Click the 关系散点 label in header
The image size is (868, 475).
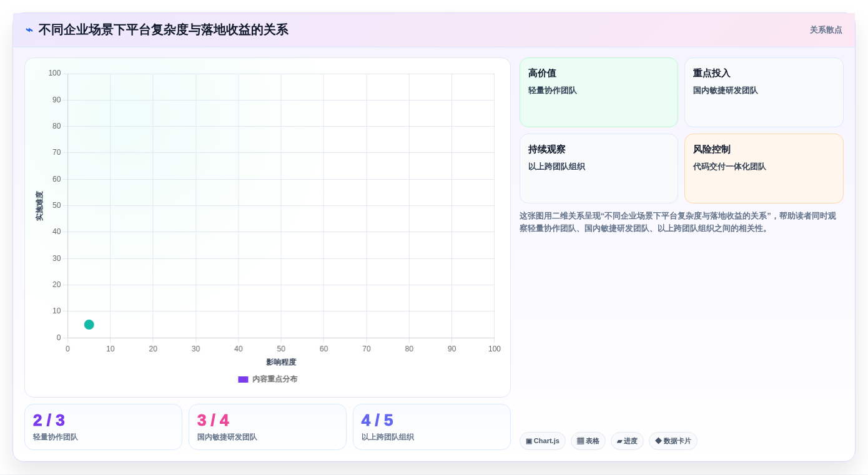pyautogui.click(x=826, y=30)
